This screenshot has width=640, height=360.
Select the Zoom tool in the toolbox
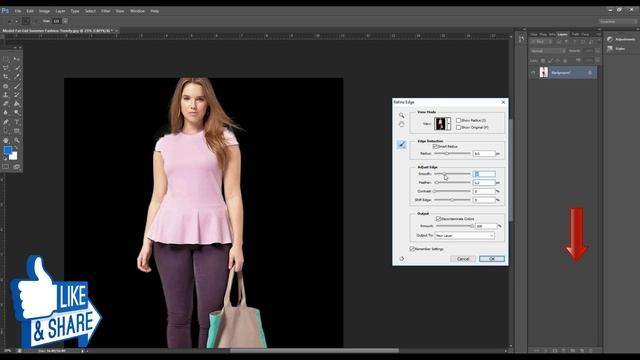click(x=17, y=140)
